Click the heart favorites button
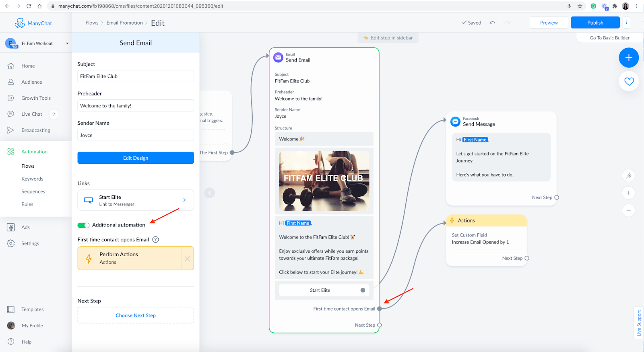The height and width of the screenshot is (352, 644). (x=629, y=82)
